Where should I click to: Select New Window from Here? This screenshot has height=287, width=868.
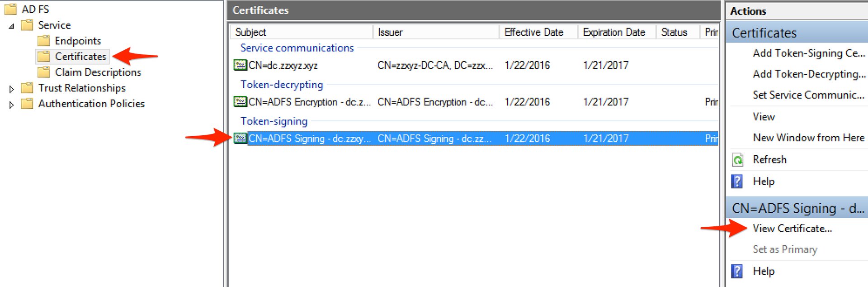(x=808, y=138)
